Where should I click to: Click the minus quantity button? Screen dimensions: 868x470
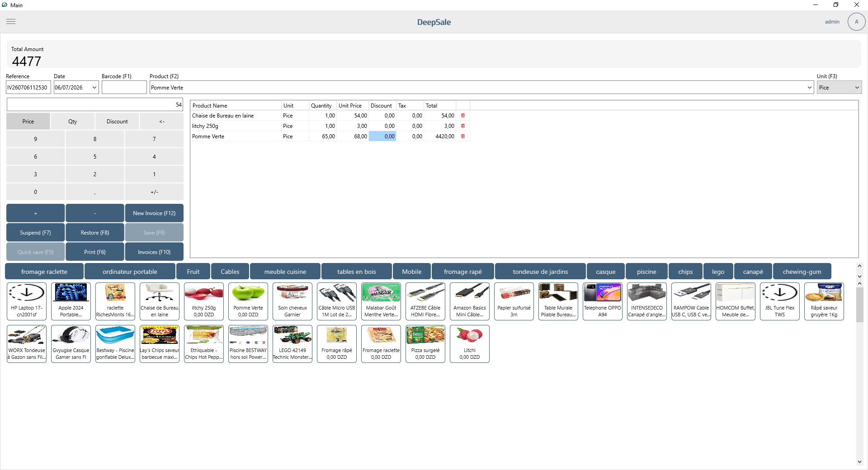[x=95, y=213]
